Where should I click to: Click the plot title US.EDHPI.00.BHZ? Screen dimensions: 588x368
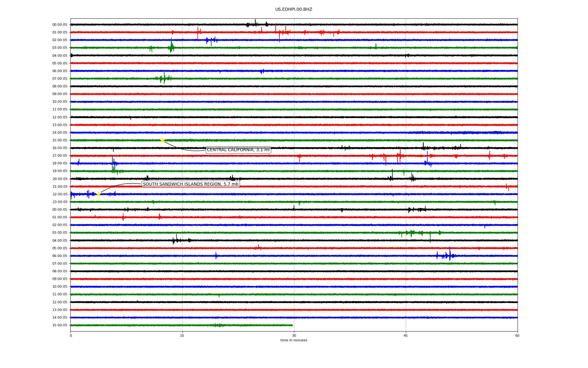click(x=294, y=10)
